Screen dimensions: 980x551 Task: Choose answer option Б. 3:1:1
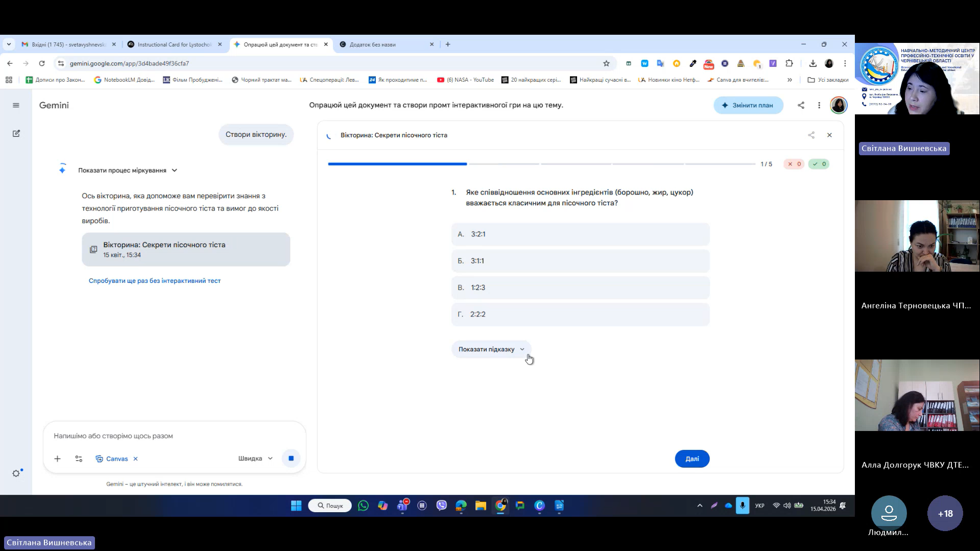[580, 261]
